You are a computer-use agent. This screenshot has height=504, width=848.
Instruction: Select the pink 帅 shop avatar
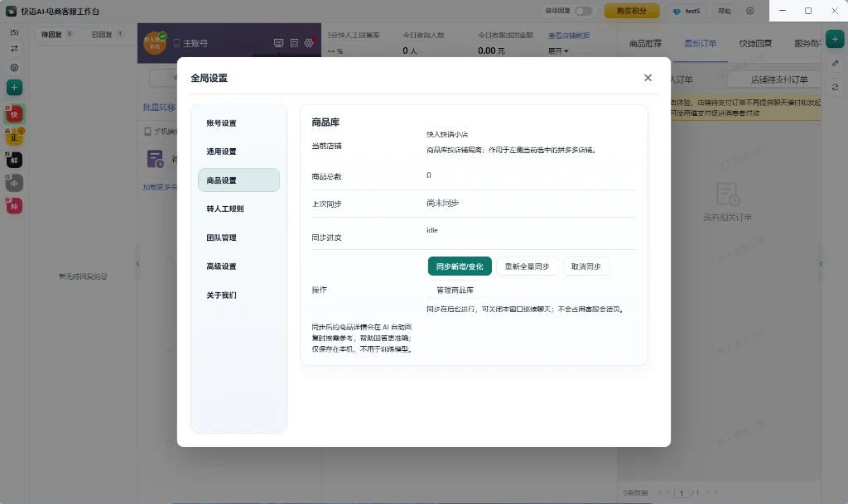[14, 206]
